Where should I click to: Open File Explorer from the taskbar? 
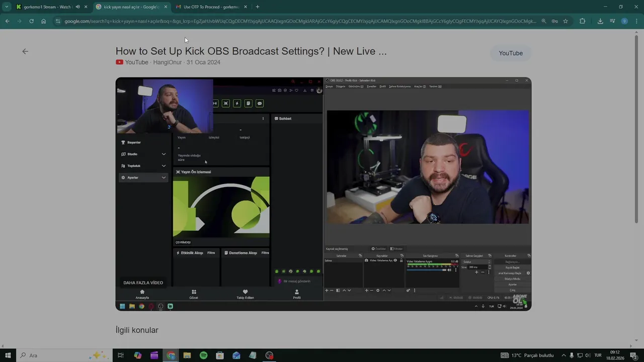(x=187, y=355)
